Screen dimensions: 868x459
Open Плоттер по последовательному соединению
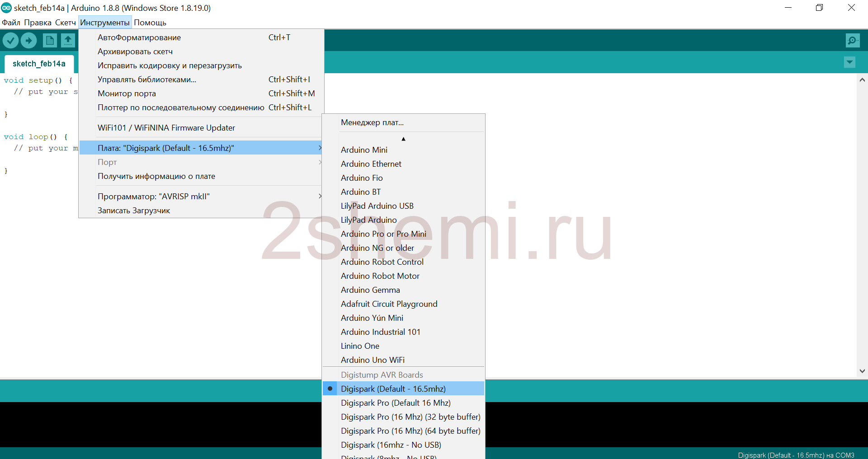click(x=201, y=108)
